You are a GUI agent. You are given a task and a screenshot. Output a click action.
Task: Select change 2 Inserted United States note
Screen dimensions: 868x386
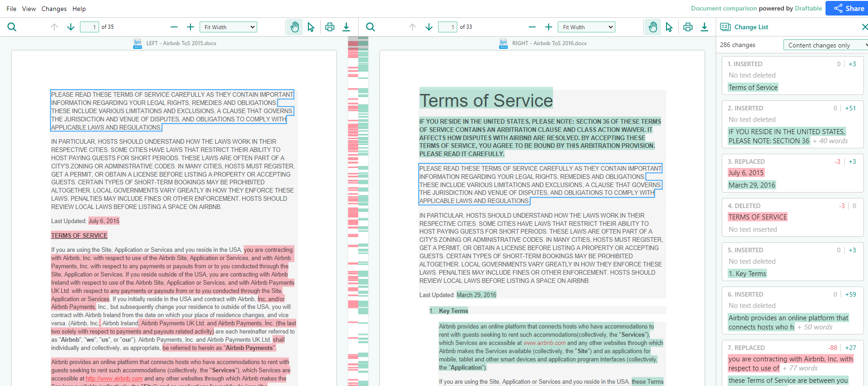(793, 124)
